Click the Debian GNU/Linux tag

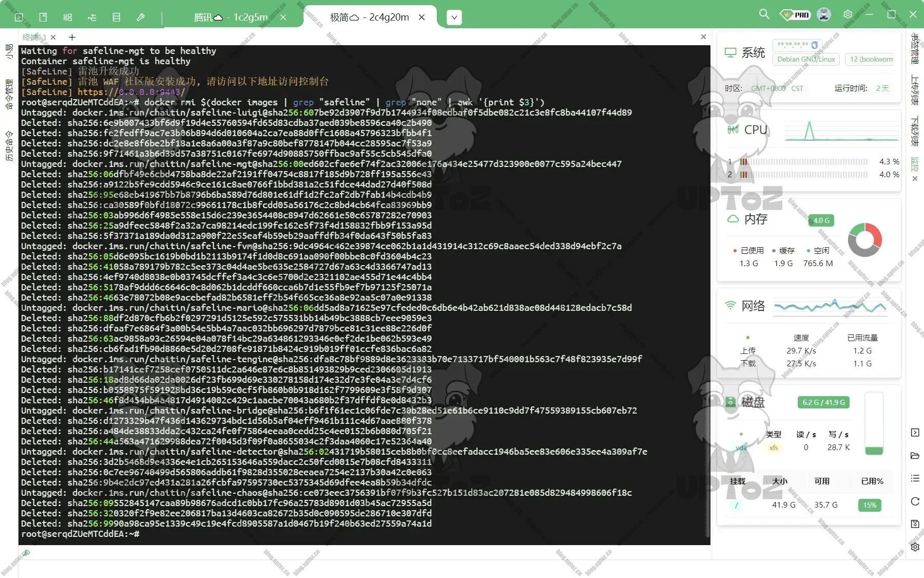[x=806, y=59]
